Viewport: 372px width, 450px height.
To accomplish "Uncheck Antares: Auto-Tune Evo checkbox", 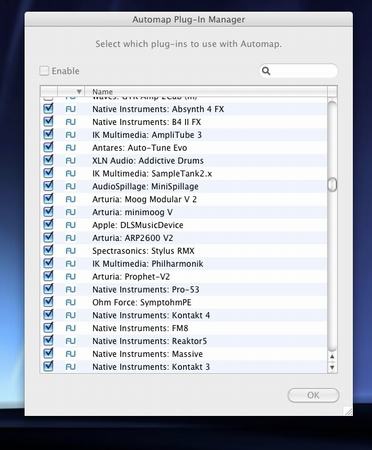I will click(48, 147).
